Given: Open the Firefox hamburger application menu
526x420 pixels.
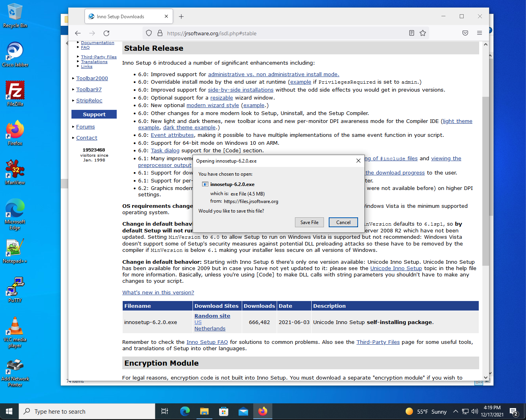Looking at the screenshot, I should click(480, 33).
